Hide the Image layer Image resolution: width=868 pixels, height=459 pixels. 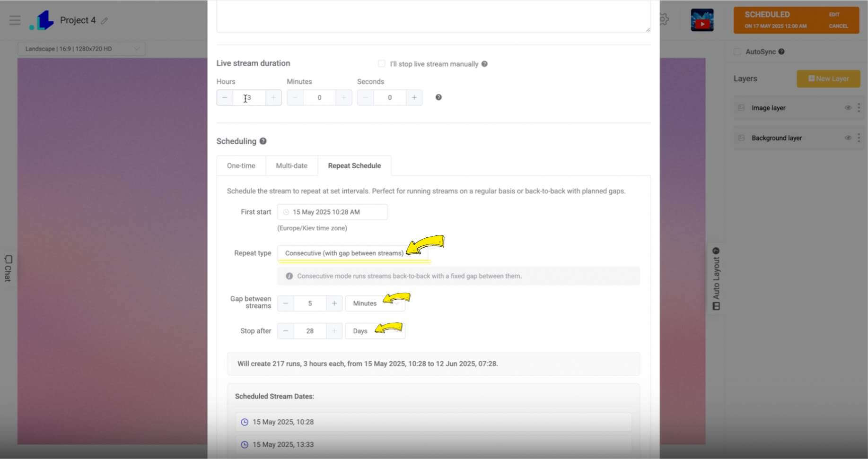pos(848,108)
